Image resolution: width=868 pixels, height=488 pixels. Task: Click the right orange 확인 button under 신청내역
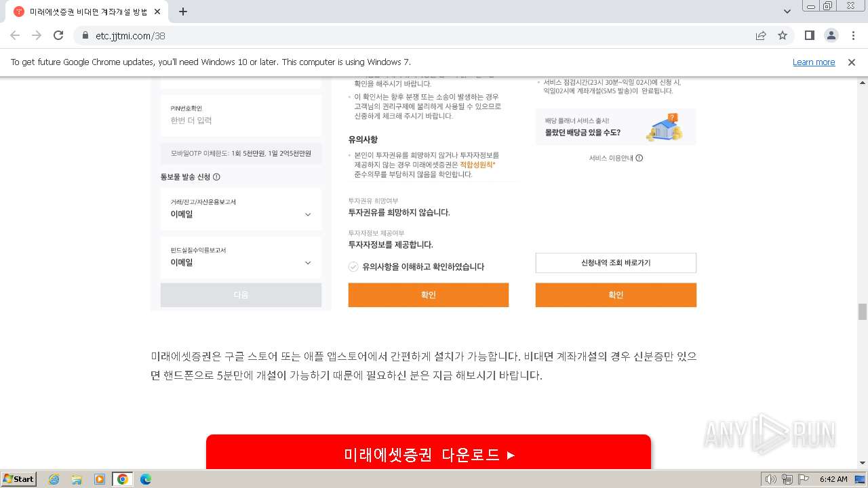click(616, 295)
